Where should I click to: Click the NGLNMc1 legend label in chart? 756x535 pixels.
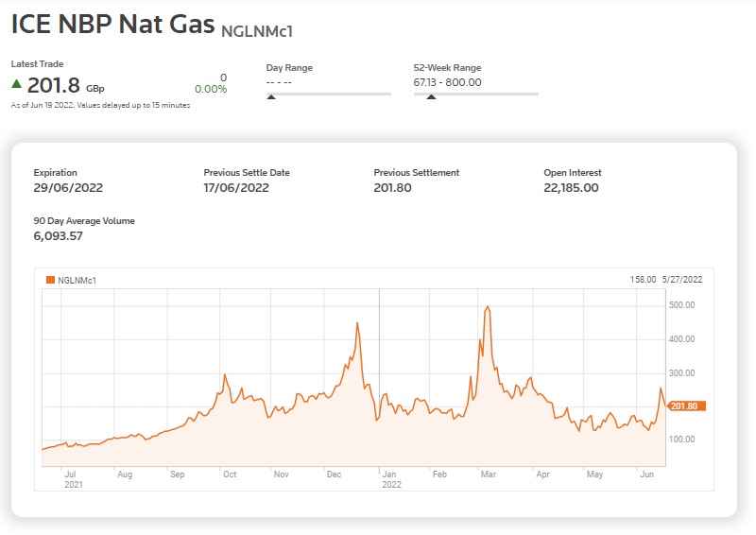pos(77,280)
